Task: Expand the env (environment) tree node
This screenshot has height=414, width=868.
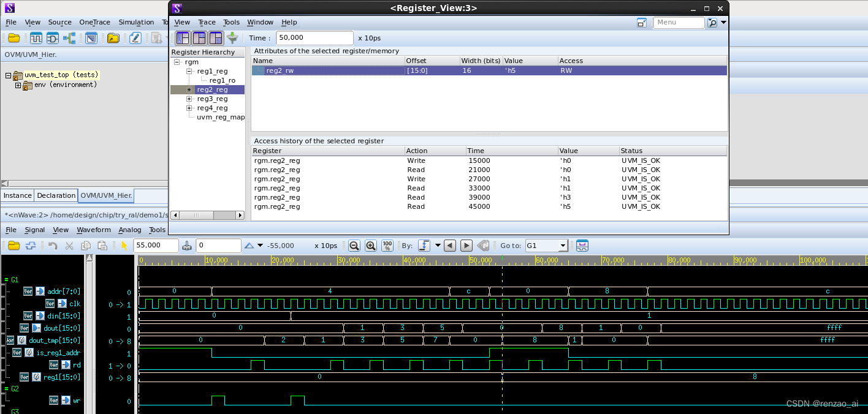Action: click(18, 85)
